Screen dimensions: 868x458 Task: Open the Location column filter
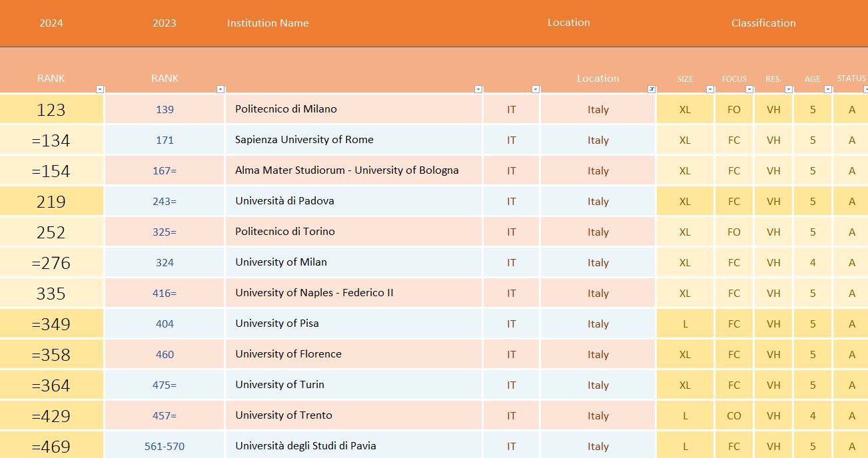click(x=651, y=87)
